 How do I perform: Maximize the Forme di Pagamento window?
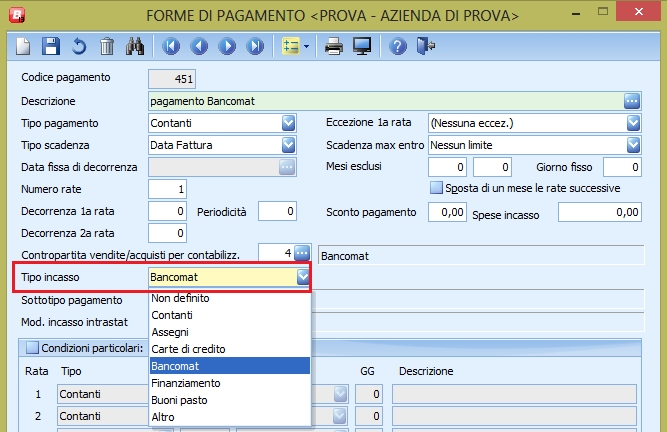[x=603, y=12]
